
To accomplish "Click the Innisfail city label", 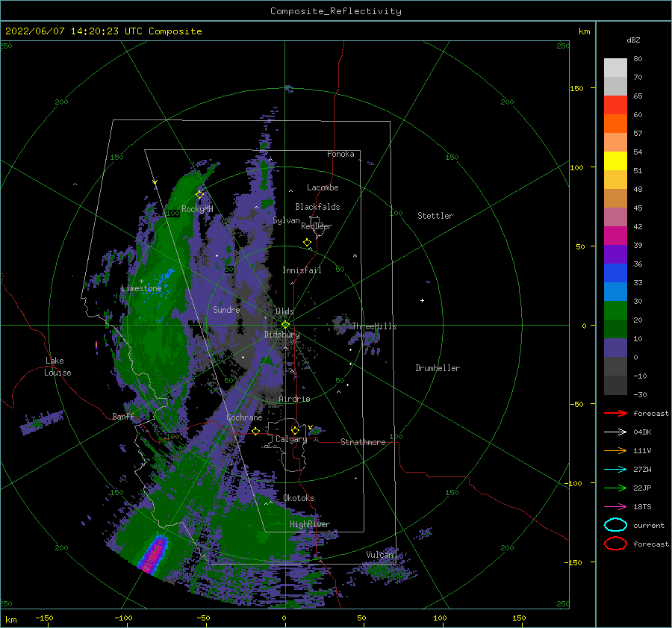I will point(302,270).
